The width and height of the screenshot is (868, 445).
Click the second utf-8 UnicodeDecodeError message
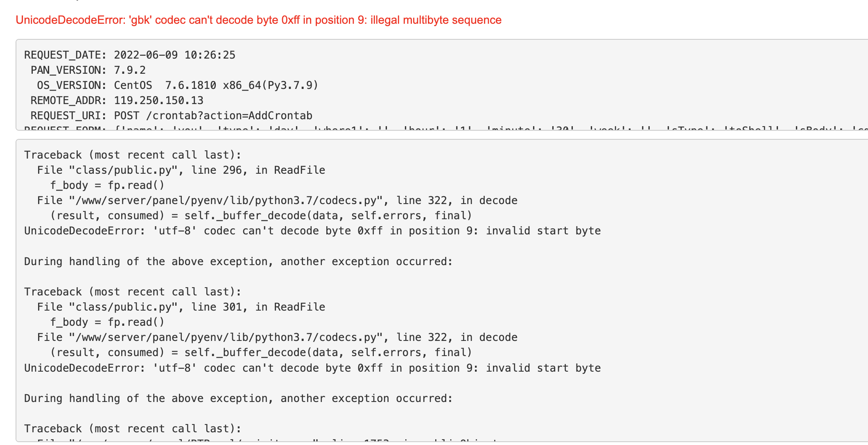pyautogui.click(x=312, y=368)
